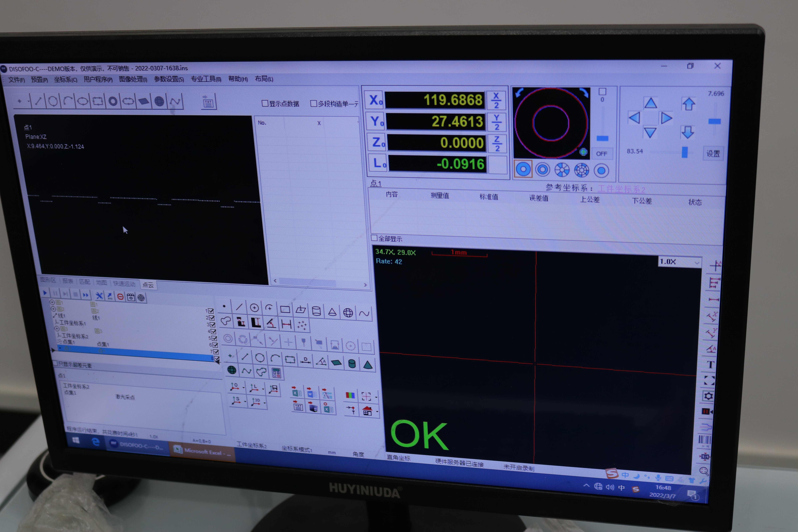Click the play program button
The image size is (798, 532).
click(x=45, y=293)
